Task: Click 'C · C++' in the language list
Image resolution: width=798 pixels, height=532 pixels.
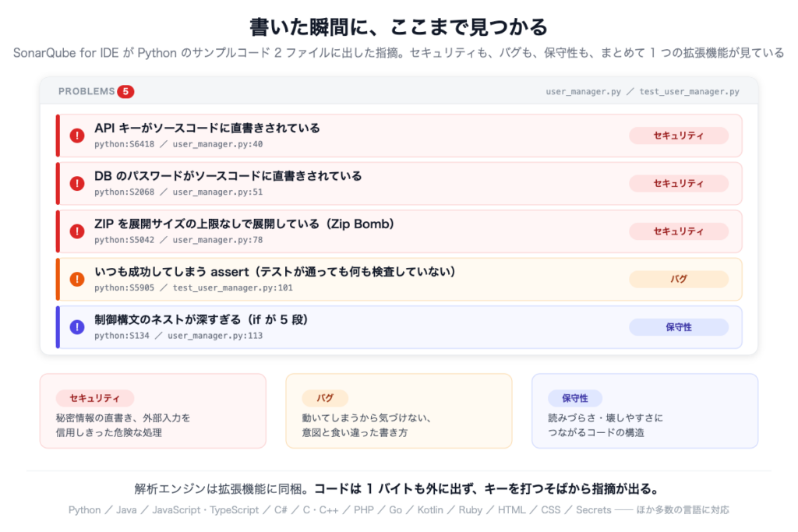Action: [x=320, y=510]
